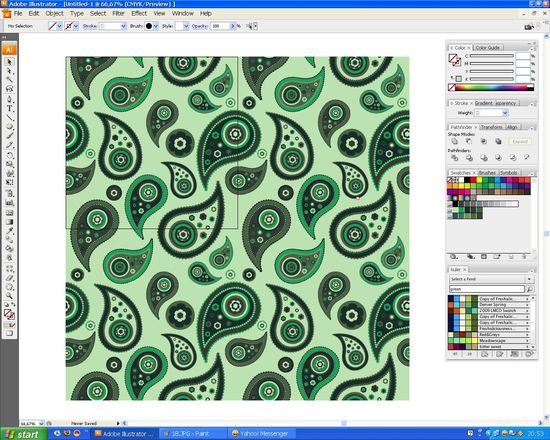Select the Line Segment tool
Screen dimensions: 550x440
tap(9, 118)
